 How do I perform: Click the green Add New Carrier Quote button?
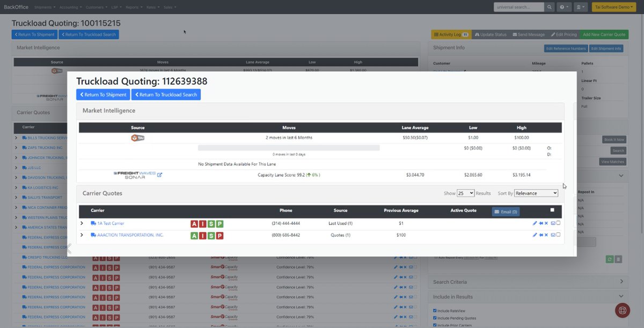pos(604,34)
